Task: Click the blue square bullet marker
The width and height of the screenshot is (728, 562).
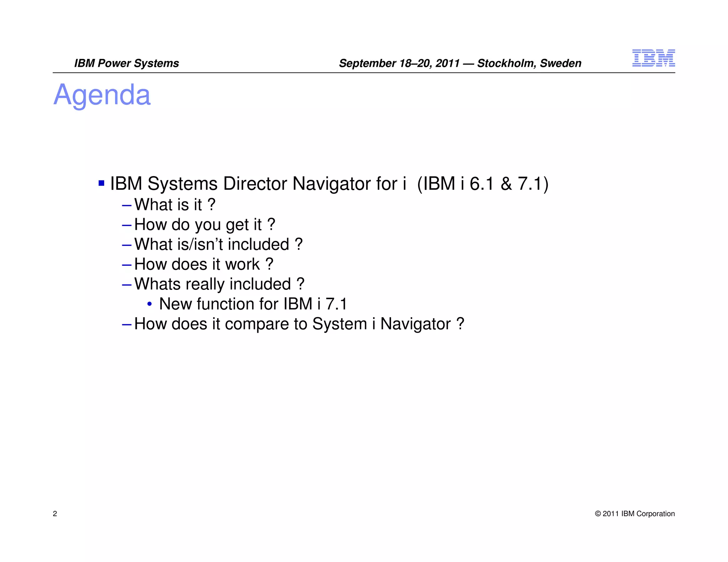Action: (101, 183)
